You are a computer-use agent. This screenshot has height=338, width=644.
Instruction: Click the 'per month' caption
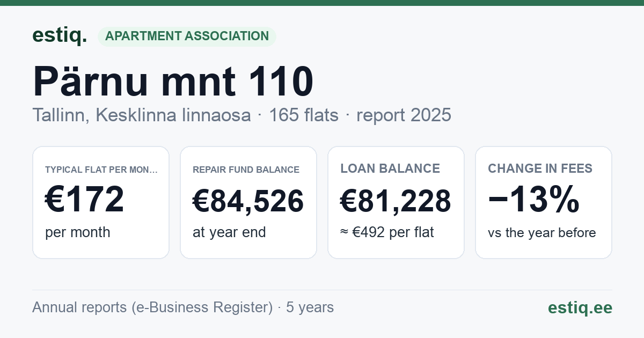click(x=78, y=232)
